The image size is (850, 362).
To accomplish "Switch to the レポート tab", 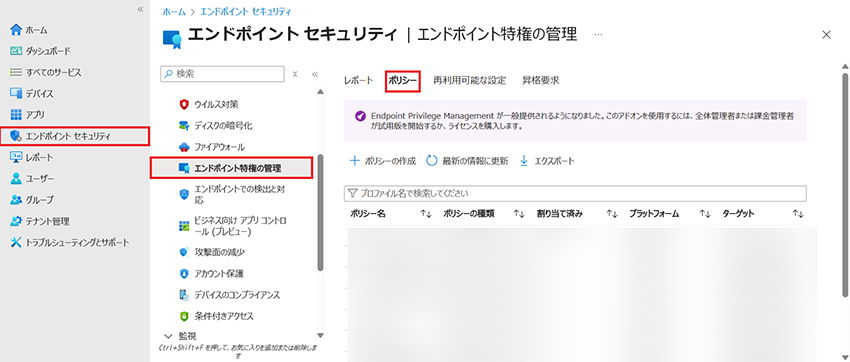I will [x=359, y=81].
